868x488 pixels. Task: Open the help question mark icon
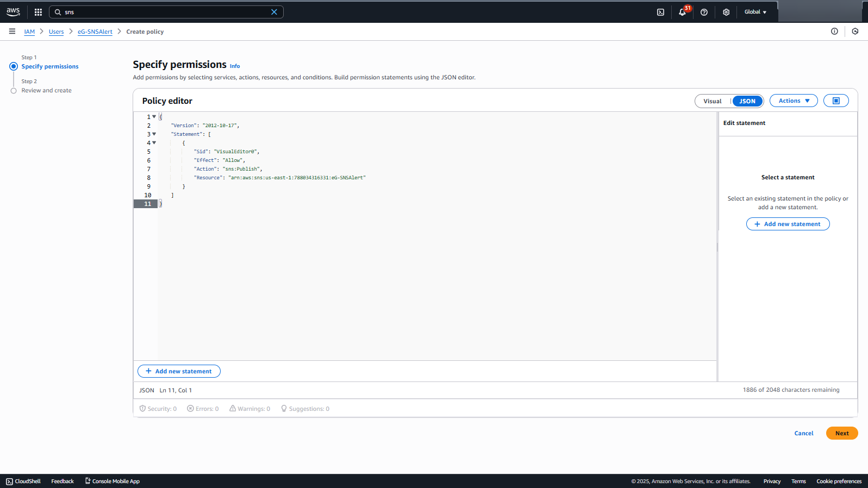[x=704, y=12]
